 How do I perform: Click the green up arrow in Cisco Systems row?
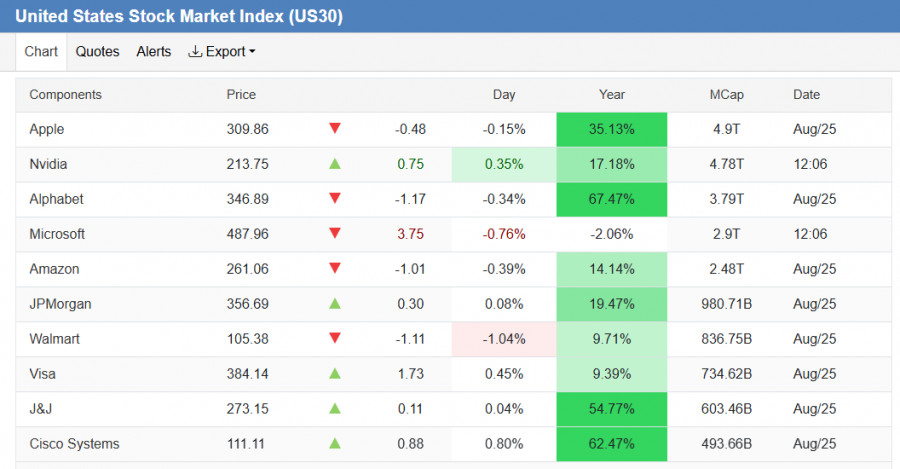pyautogui.click(x=335, y=444)
